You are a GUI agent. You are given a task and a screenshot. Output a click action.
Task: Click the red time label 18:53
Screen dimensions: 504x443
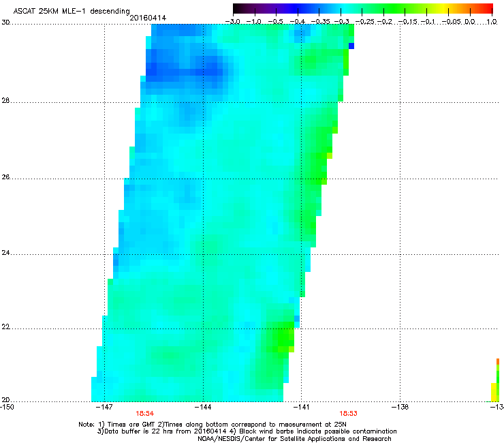349,414
